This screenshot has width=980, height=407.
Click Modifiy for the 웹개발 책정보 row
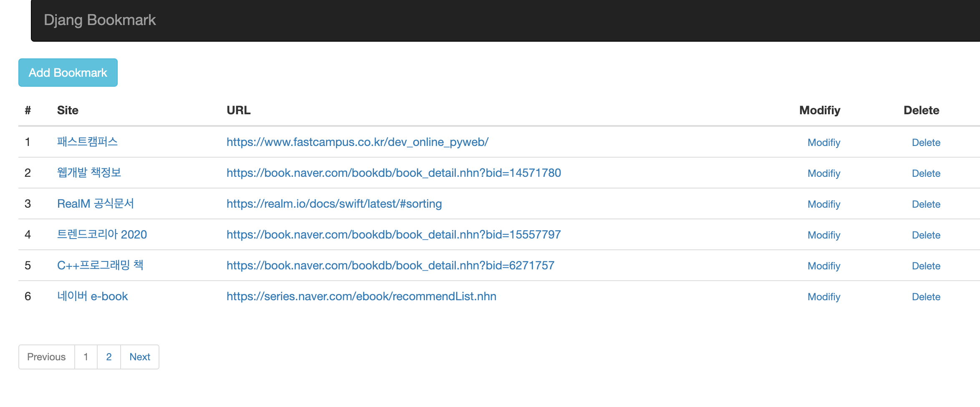(824, 173)
